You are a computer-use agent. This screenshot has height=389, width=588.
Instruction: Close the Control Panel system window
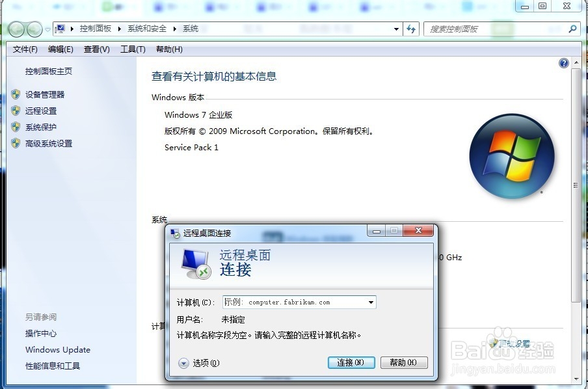[x=567, y=7]
